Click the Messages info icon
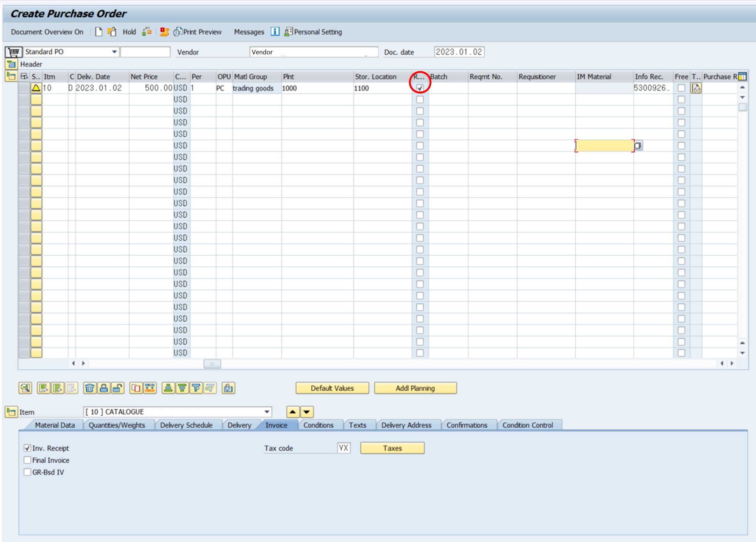This screenshot has width=756, height=542. (275, 32)
